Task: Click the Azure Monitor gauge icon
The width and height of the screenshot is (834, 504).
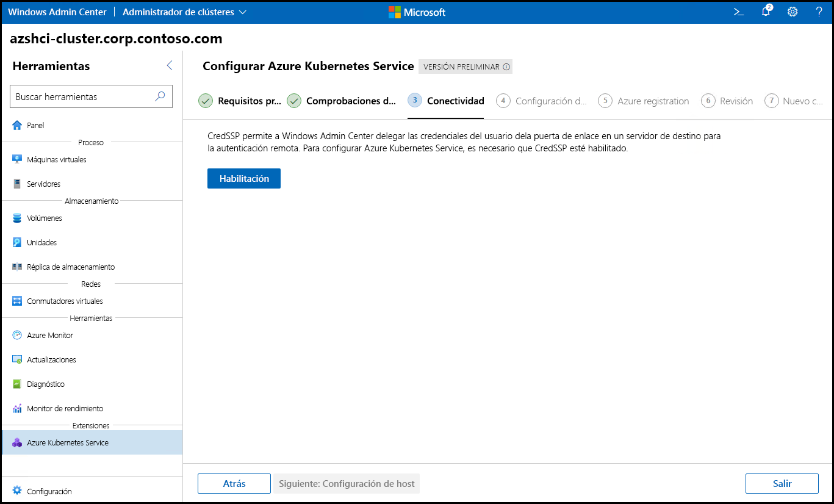Action: [17, 335]
